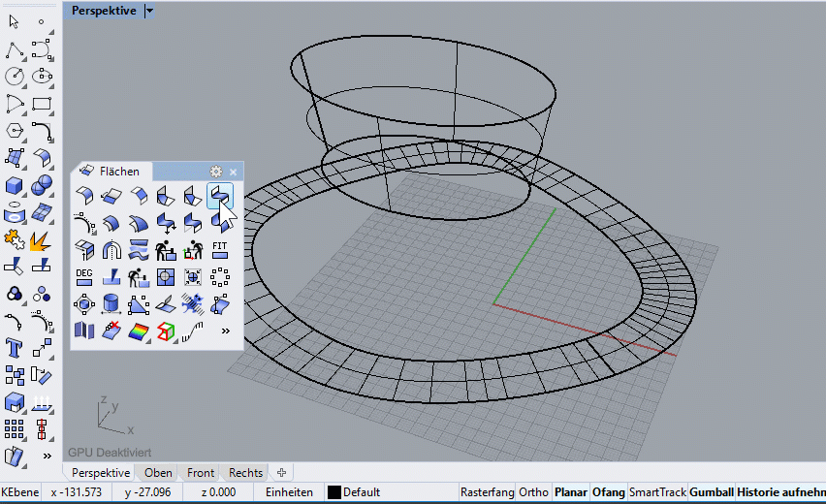Image resolution: width=826 pixels, height=504 pixels.
Task: Toggle Historie aufnehmen recording
Action: (x=781, y=492)
